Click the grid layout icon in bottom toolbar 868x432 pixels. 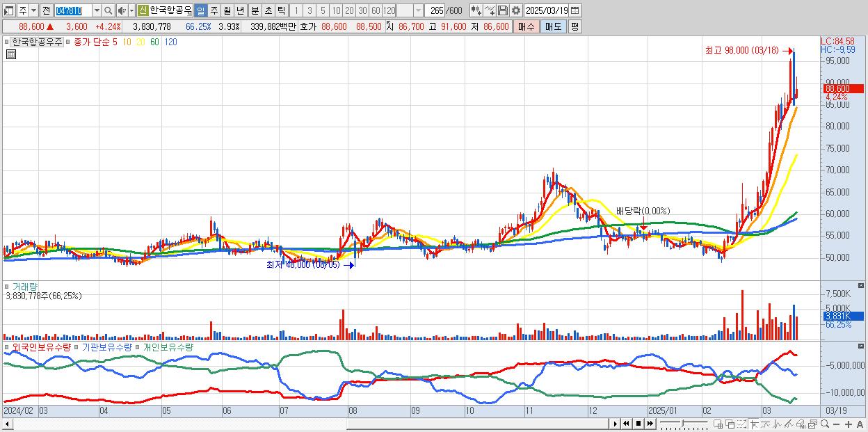[718, 424]
